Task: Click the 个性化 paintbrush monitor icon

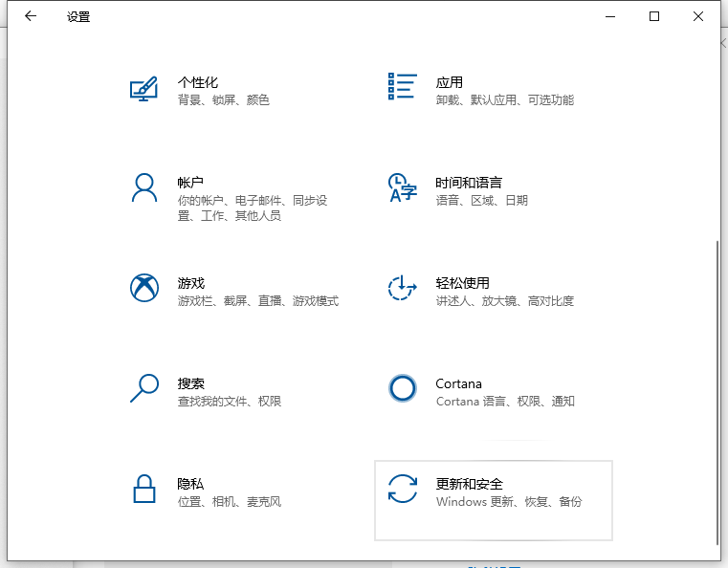Action: click(x=143, y=89)
